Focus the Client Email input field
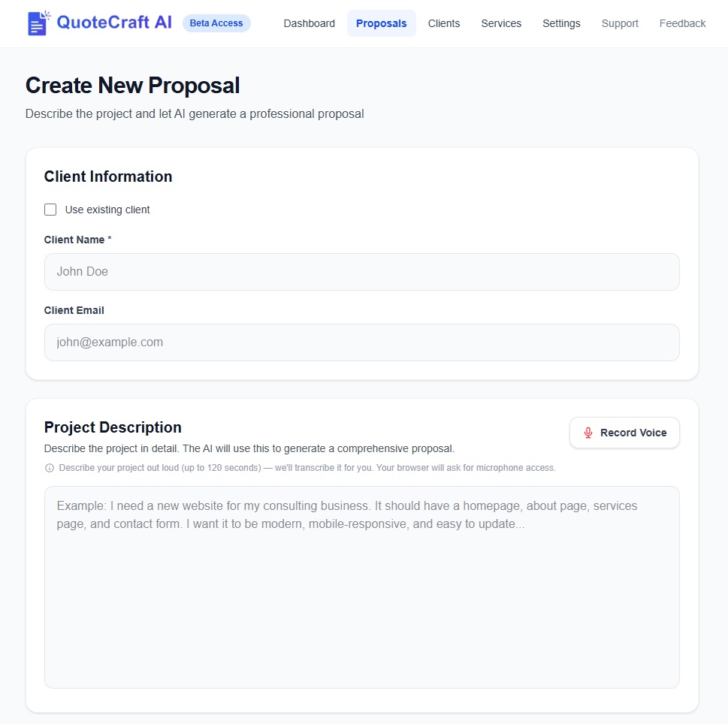 tap(362, 342)
